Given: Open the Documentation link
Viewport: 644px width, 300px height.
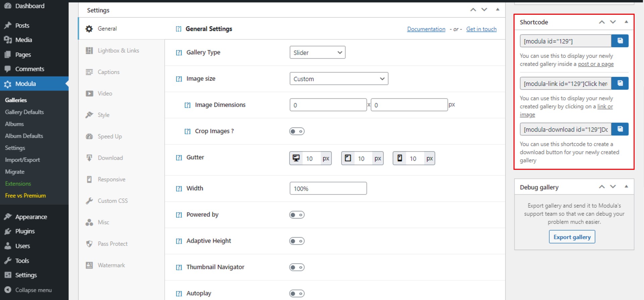Looking at the screenshot, I should (x=426, y=29).
